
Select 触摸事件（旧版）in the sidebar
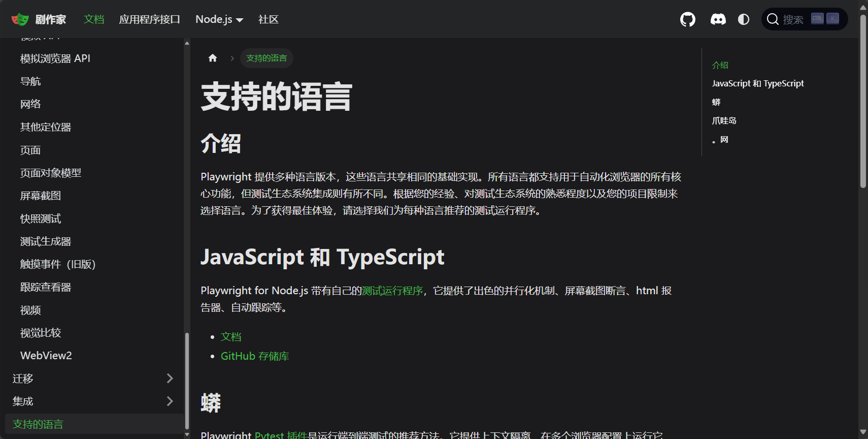58,264
